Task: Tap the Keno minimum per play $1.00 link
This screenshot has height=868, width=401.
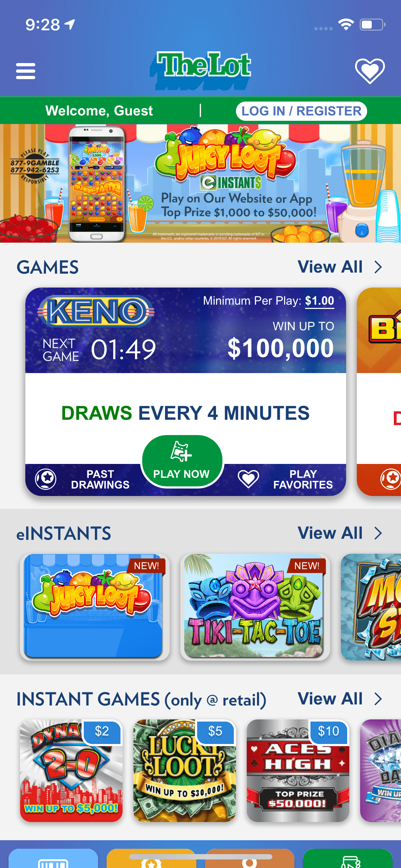Action: pos(319,301)
